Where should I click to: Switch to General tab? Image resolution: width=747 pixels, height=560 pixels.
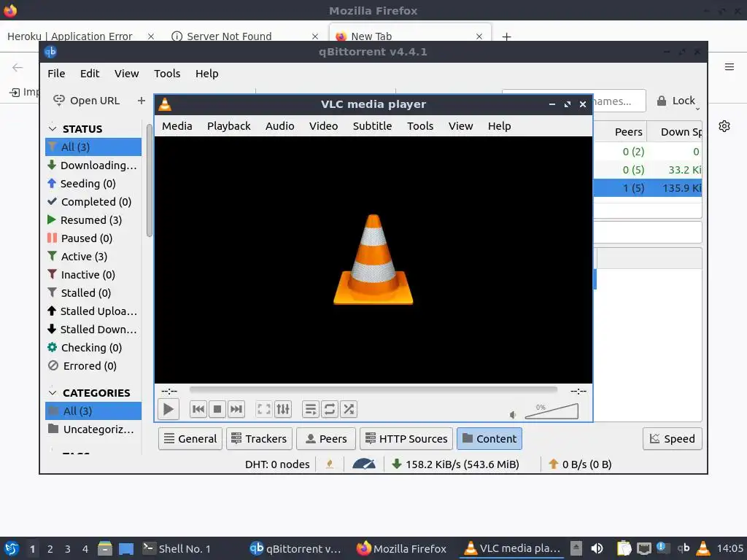point(190,438)
